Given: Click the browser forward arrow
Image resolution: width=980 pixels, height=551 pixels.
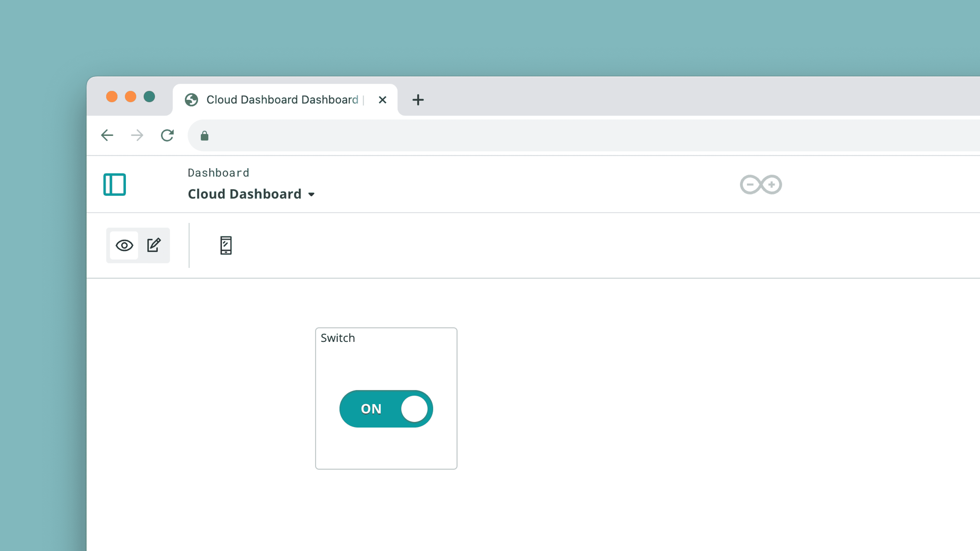Looking at the screenshot, I should click(x=137, y=135).
